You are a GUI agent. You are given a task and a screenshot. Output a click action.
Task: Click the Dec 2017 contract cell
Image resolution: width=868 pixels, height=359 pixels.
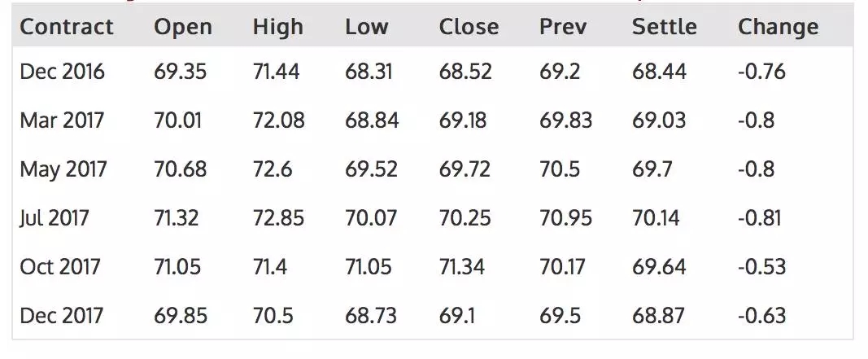point(63,316)
